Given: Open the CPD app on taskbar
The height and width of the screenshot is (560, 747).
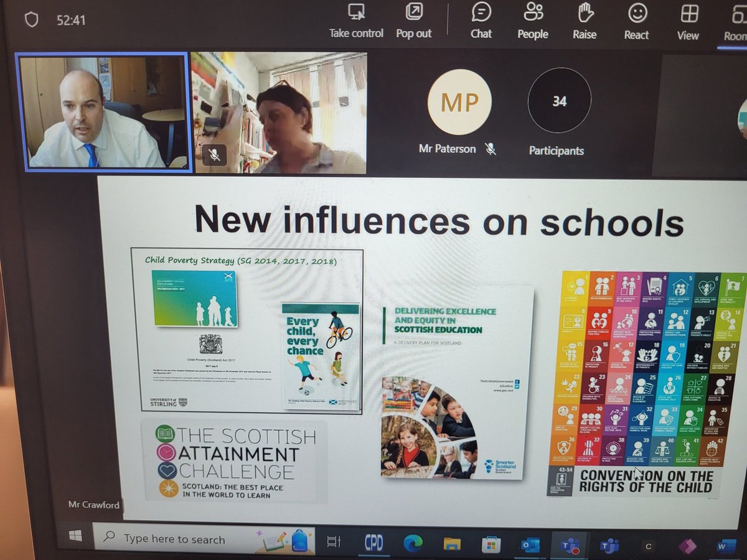Looking at the screenshot, I should point(374,543).
